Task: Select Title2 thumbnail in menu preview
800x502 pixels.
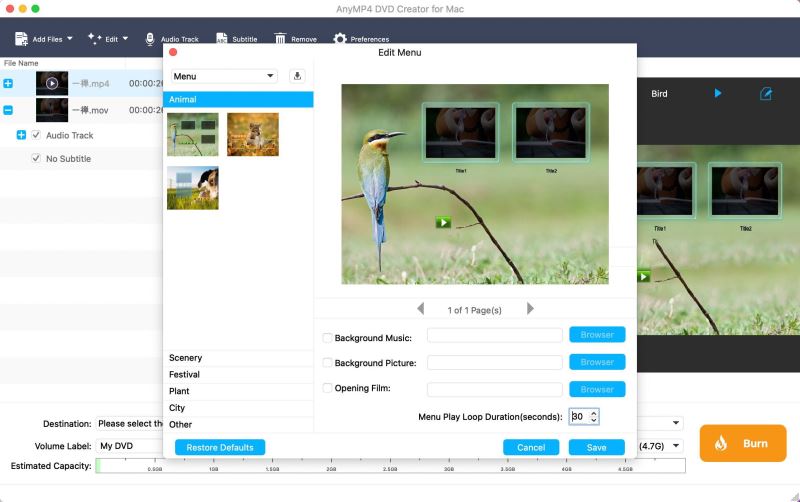Action: [551, 133]
